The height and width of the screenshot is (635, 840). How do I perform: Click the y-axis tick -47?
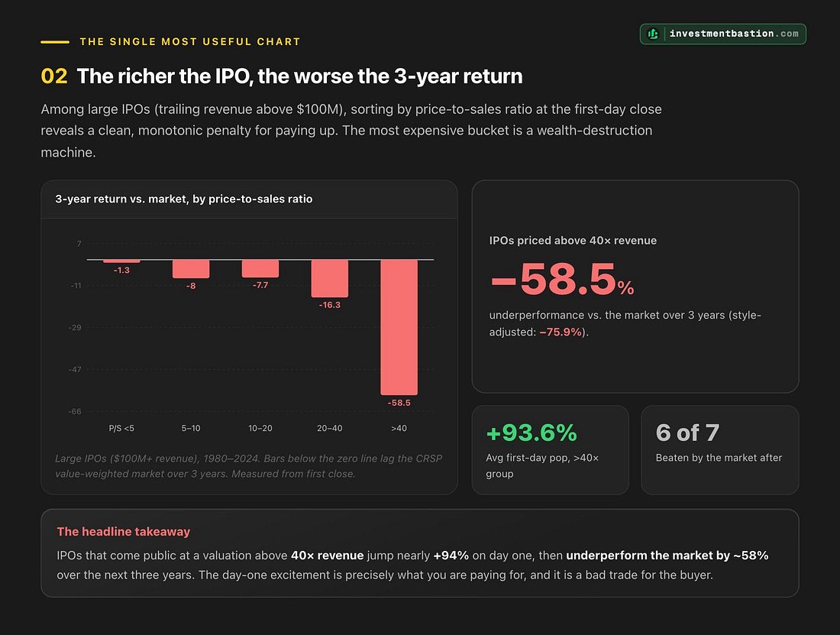pos(75,369)
